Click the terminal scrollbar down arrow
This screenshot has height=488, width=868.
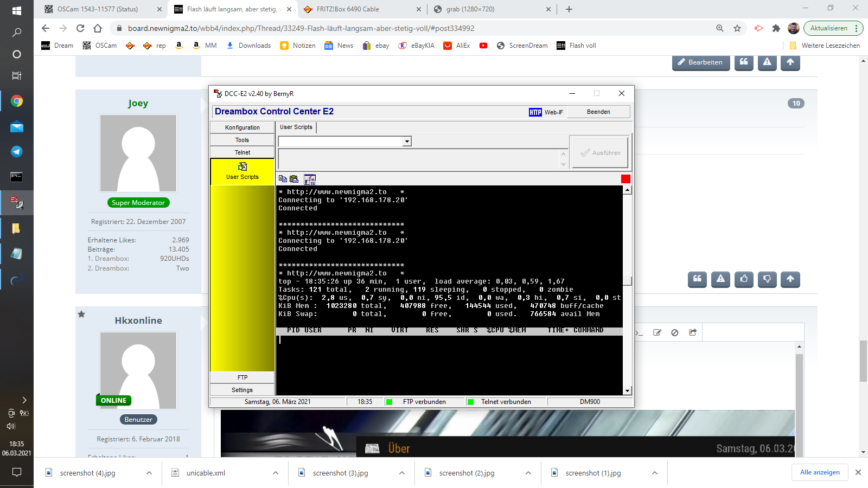click(x=627, y=390)
